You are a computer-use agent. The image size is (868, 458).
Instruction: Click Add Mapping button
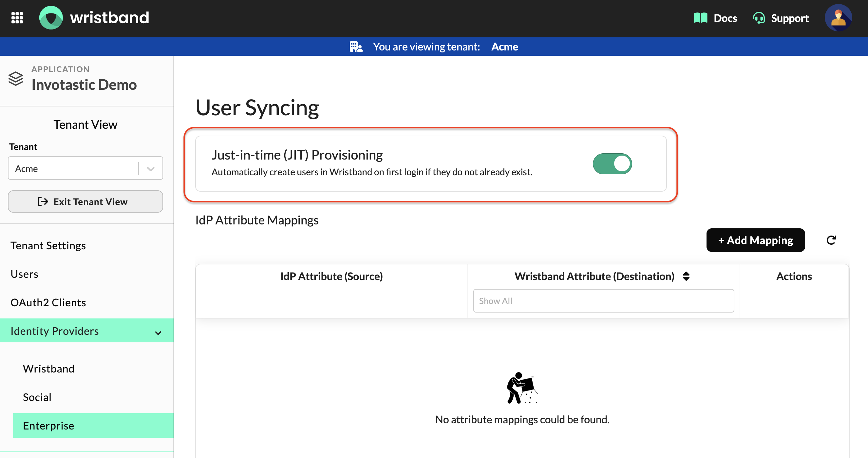pos(755,240)
